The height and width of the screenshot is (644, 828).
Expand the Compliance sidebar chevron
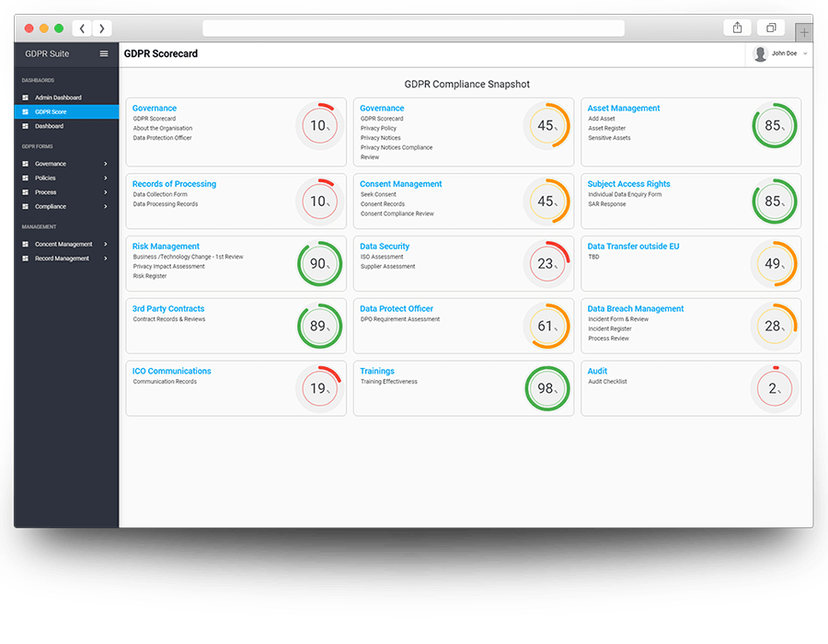coord(106,207)
